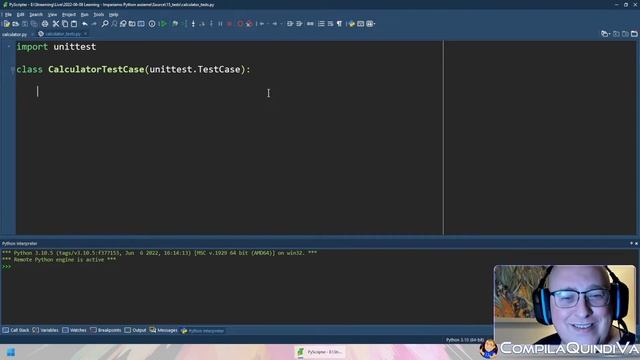Click the Pause debugging icon
This screenshot has height=360, width=640.
[220, 24]
